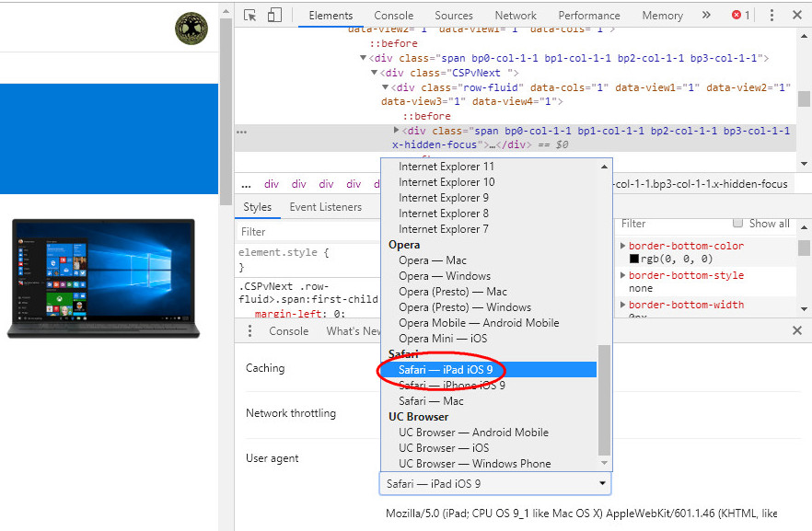812x531 pixels.
Task: Click the Computed pane Filter field
Action: pyautogui.click(x=673, y=224)
